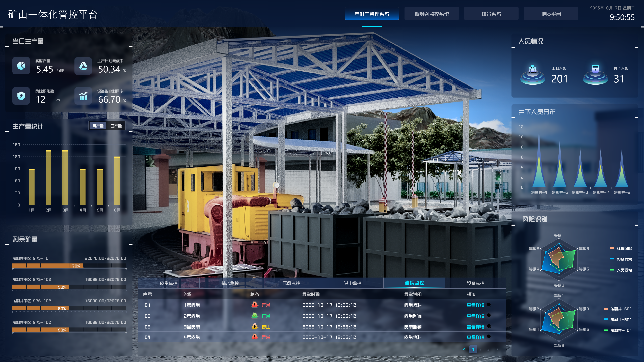Click page number 1 in pagination
Image resolution: width=644 pixels, height=362 pixels.
click(473, 349)
